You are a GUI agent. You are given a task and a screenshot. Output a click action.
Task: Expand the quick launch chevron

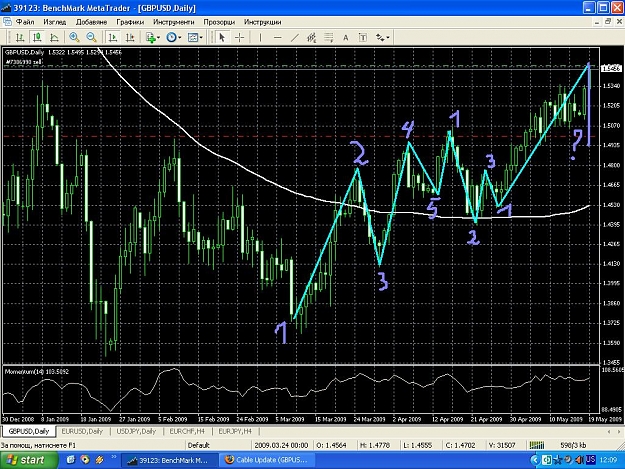[114, 457]
